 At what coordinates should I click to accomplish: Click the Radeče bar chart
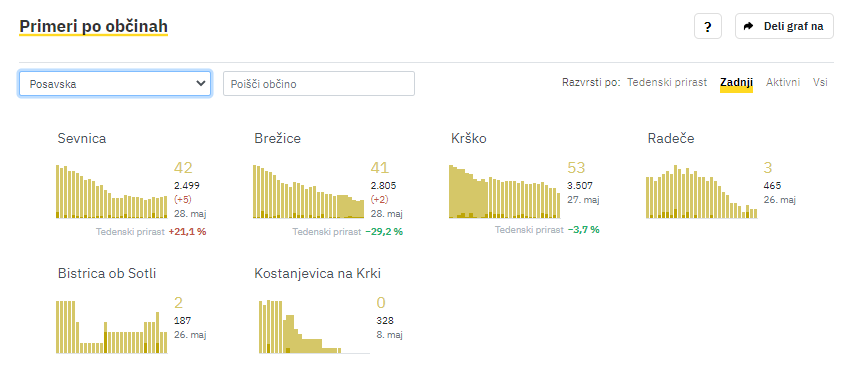click(702, 191)
